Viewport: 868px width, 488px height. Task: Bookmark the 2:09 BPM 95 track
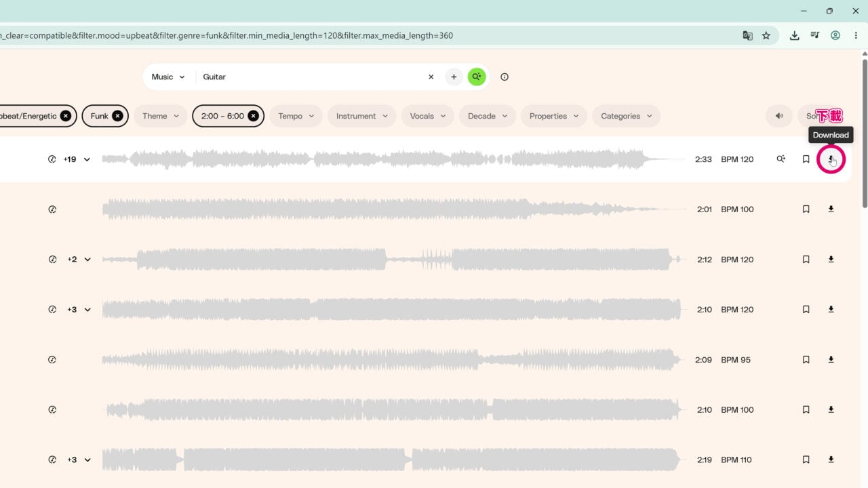pos(806,360)
